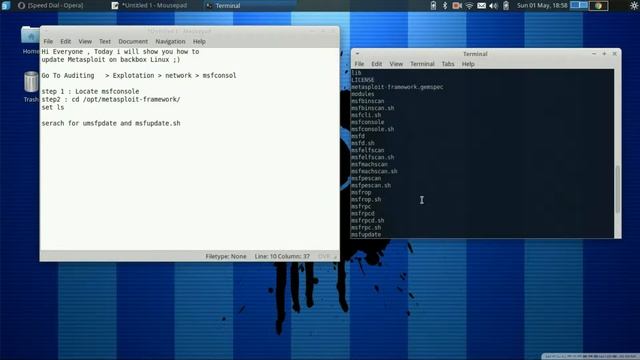640x360 pixels.
Task: Click the volume speaker icon
Action: pyautogui.click(x=493, y=5)
